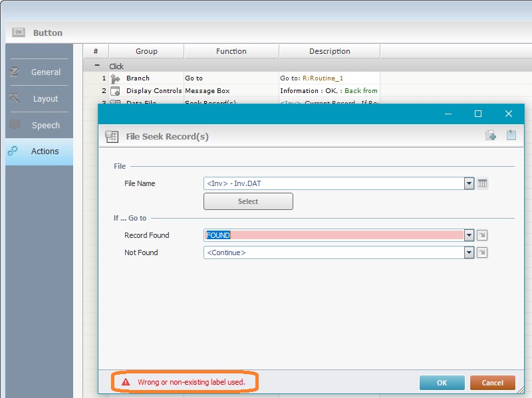This screenshot has height=398, width=532.
Task: Click the Display Controls icon in row 2
Action: click(115, 91)
